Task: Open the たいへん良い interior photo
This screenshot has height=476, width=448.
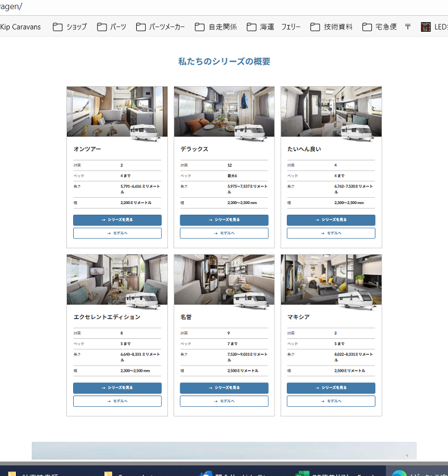Action: [x=331, y=112]
